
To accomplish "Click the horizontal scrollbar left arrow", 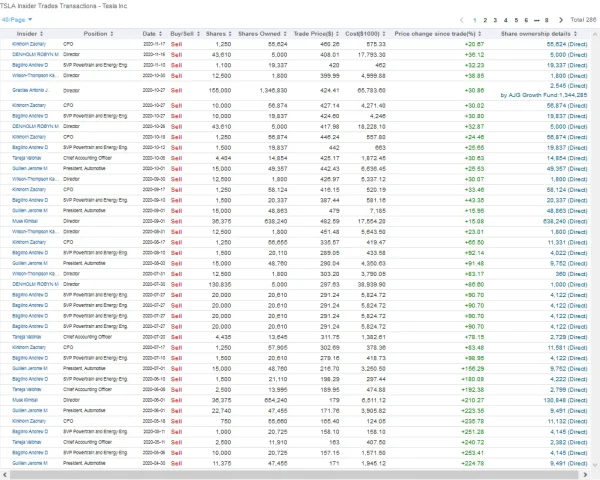I will 4,475.
